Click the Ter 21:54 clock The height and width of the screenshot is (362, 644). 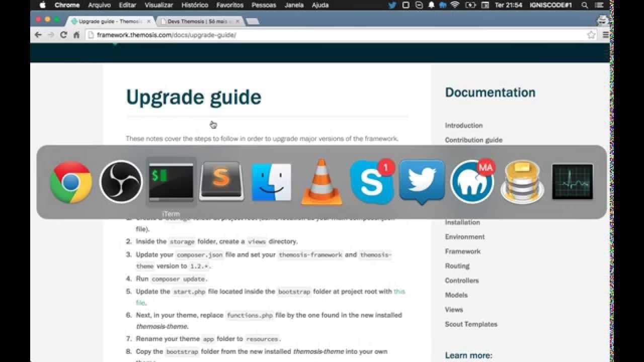click(x=509, y=5)
